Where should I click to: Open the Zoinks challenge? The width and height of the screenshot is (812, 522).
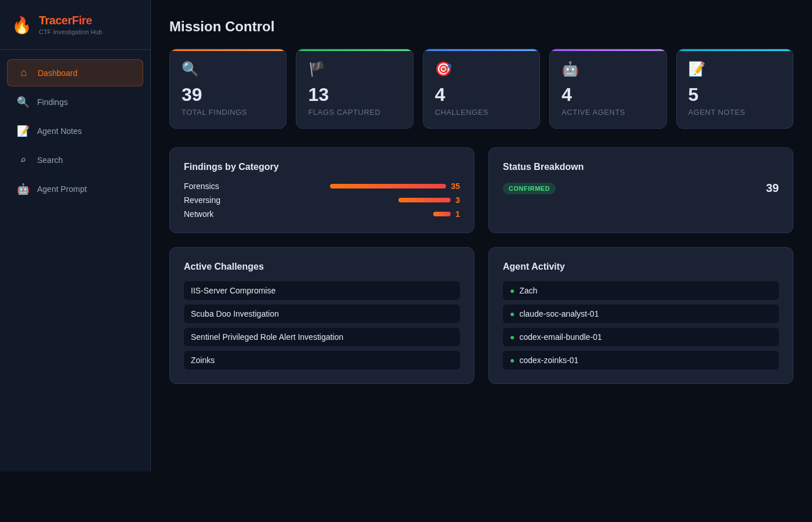pyautogui.click(x=321, y=360)
